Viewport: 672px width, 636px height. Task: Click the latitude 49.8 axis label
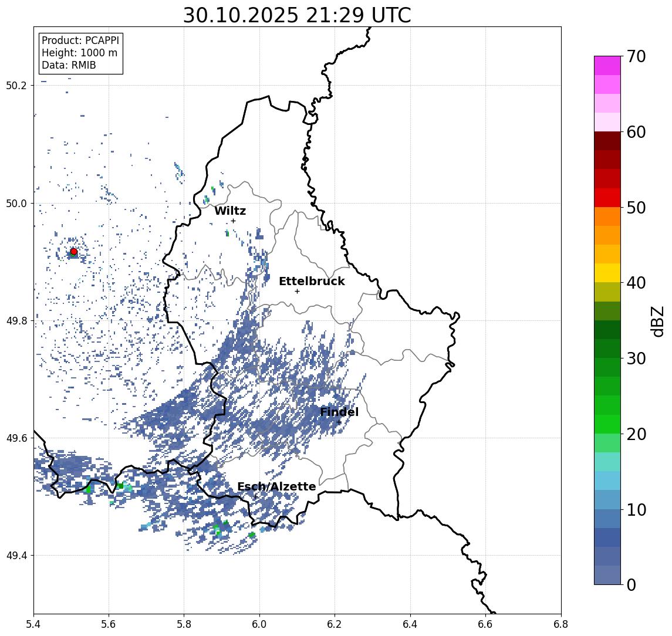tap(16, 320)
